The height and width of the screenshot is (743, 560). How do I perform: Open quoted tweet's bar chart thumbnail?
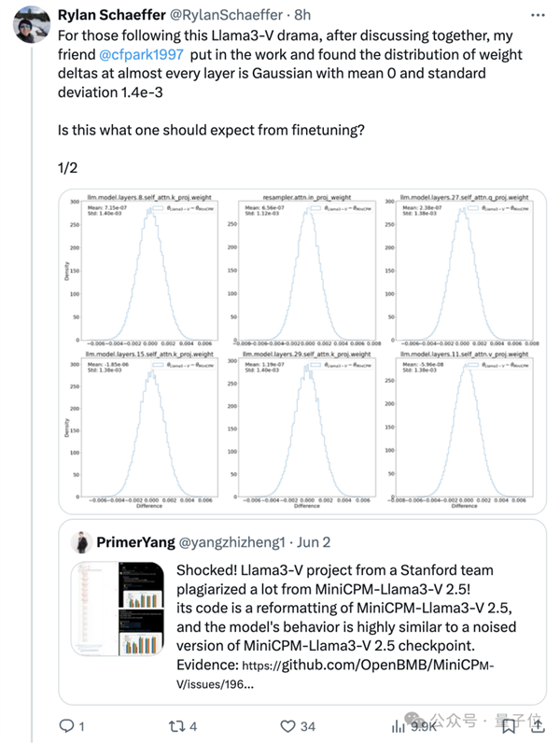click(118, 609)
